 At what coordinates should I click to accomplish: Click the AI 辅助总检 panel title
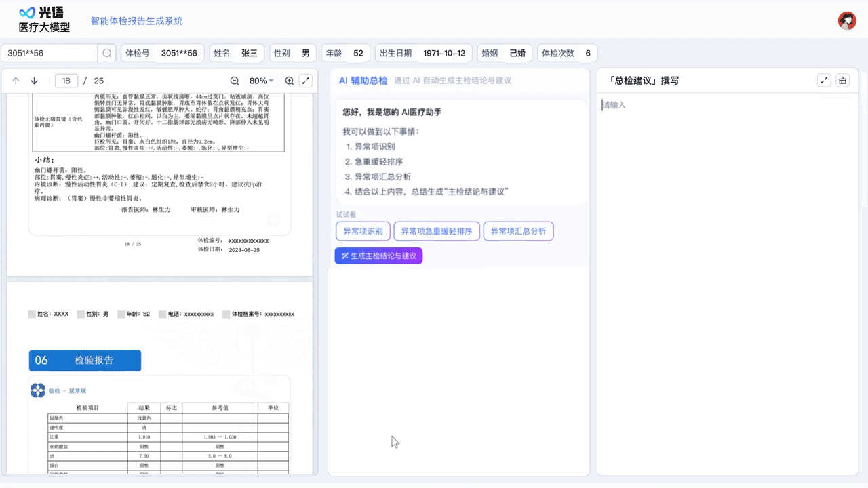[x=363, y=81]
